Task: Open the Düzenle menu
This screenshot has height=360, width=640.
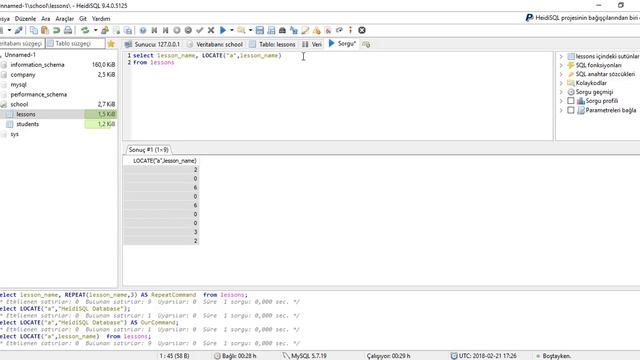Action: 25,19
